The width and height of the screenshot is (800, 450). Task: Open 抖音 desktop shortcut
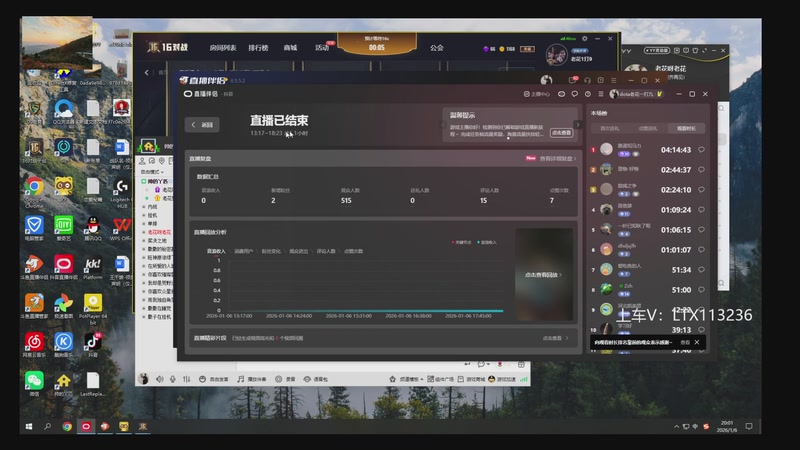click(x=93, y=344)
